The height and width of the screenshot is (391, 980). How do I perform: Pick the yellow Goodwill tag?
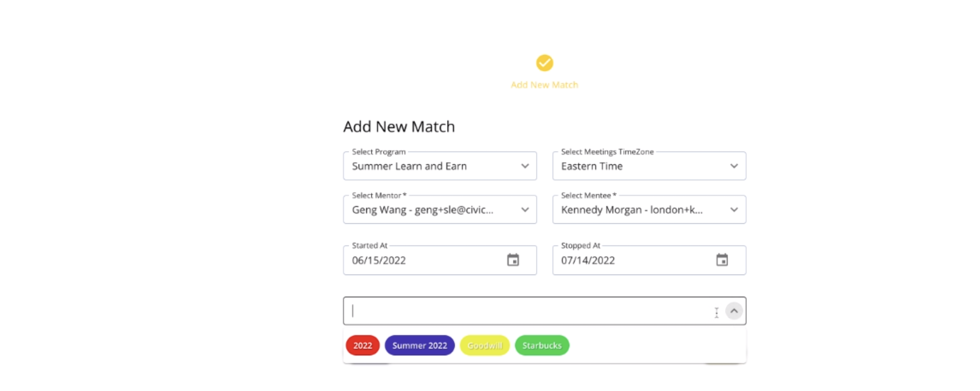pyautogui.click(x=485, y=345)
